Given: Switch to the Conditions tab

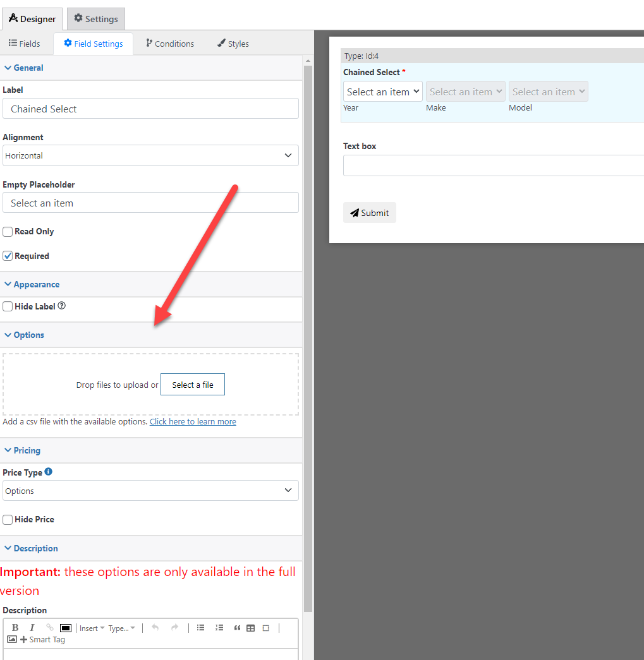Looking at the screenshot, I should 169,44.
